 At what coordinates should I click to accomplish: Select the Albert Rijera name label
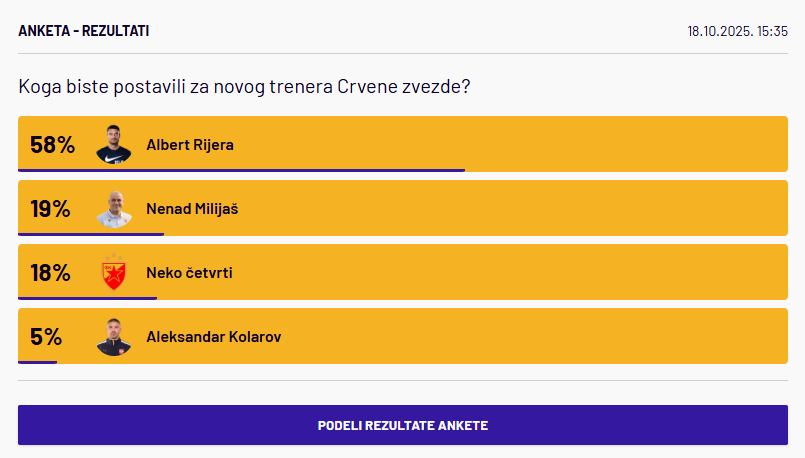coord(190,145)
